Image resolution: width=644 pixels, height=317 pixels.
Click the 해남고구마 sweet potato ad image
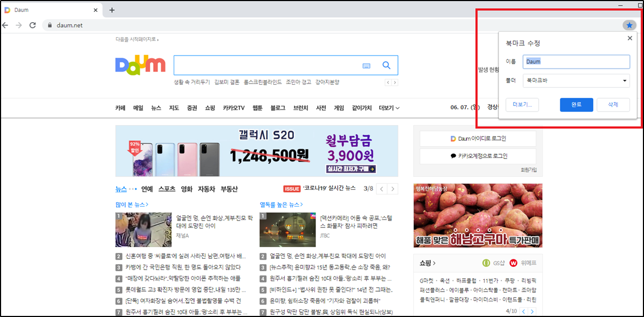478,215
